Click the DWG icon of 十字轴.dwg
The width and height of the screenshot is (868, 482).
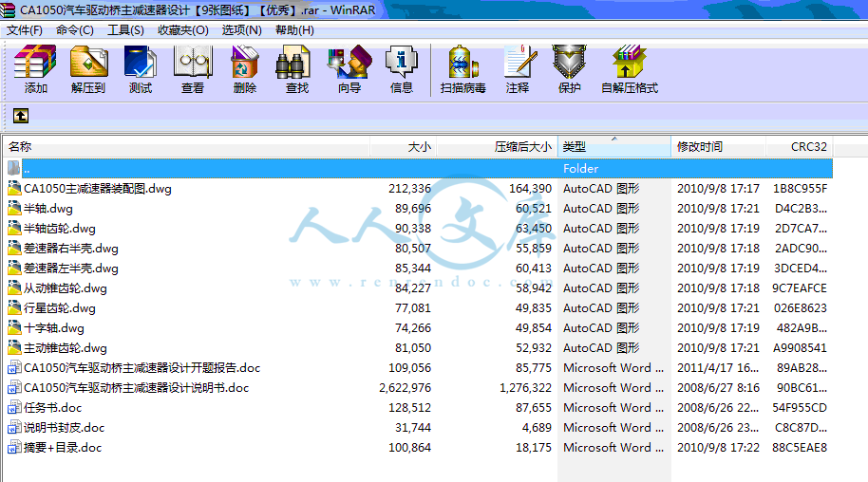(14, 328)
